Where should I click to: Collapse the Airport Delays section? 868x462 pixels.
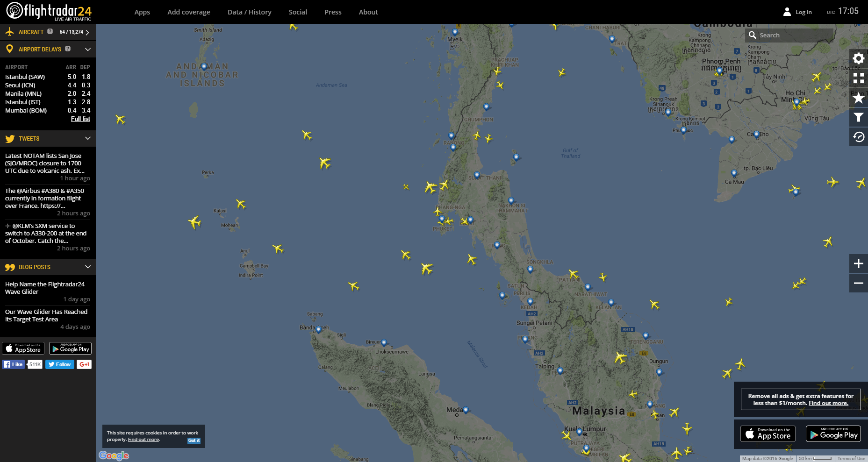pos(87,49)
